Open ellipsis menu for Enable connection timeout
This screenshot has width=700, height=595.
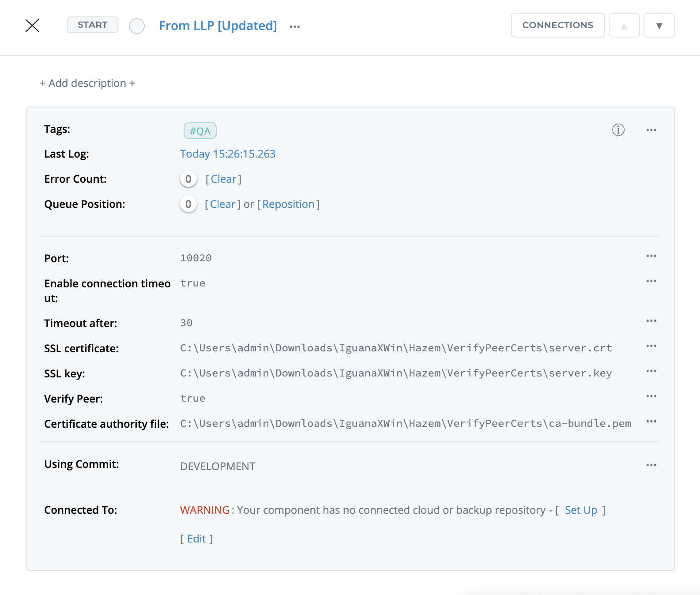pyautogui.click(x=651, y=281)
